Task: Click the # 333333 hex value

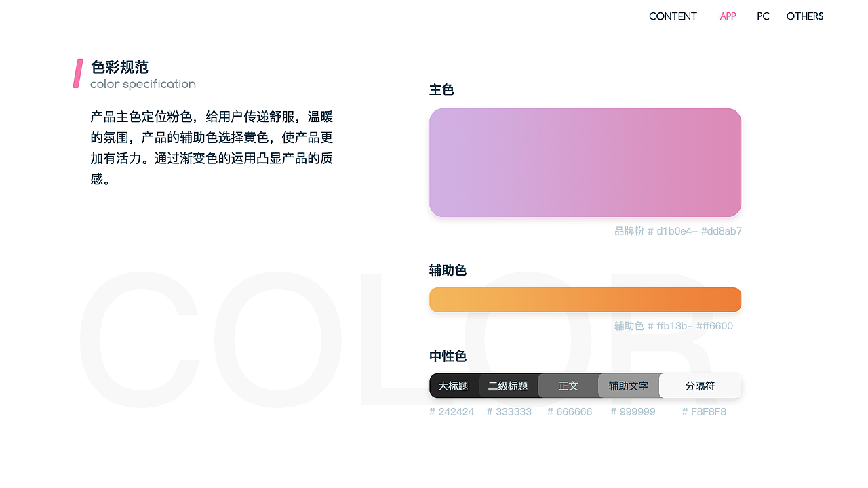Action: tap(509, 412)
